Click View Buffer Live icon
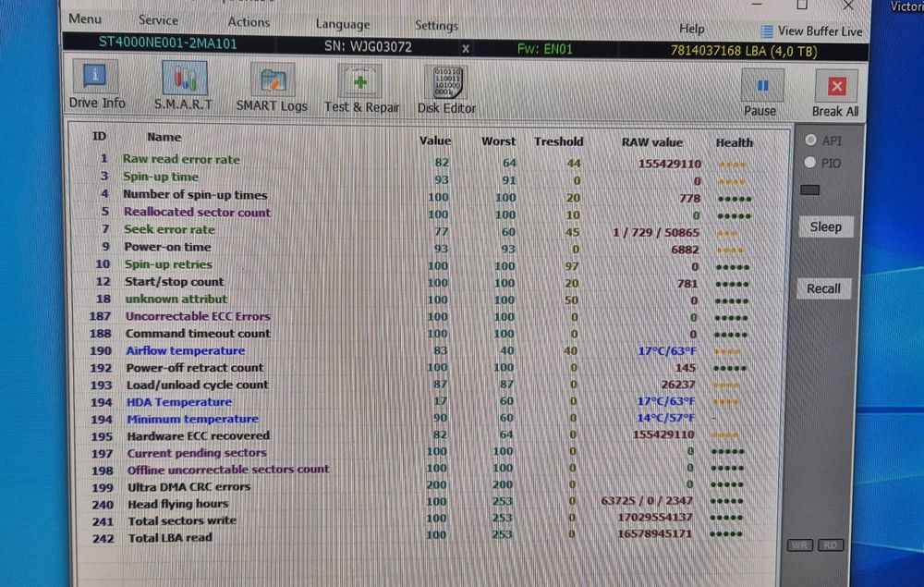The image size is (924, 587). [766, 31]
